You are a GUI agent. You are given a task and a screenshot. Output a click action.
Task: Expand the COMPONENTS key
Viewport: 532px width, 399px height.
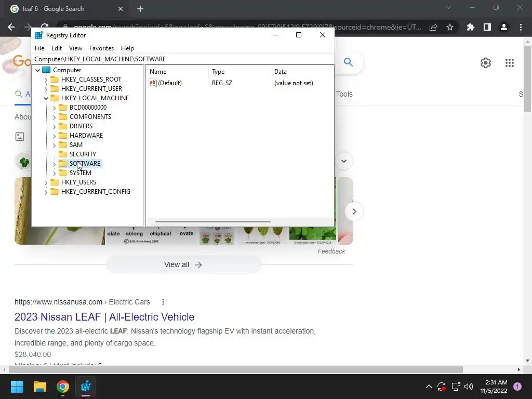[54, 117]
